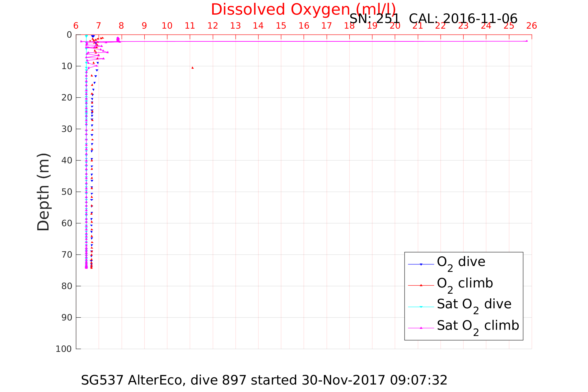Click the depth tick label '10'

(67, 66)
